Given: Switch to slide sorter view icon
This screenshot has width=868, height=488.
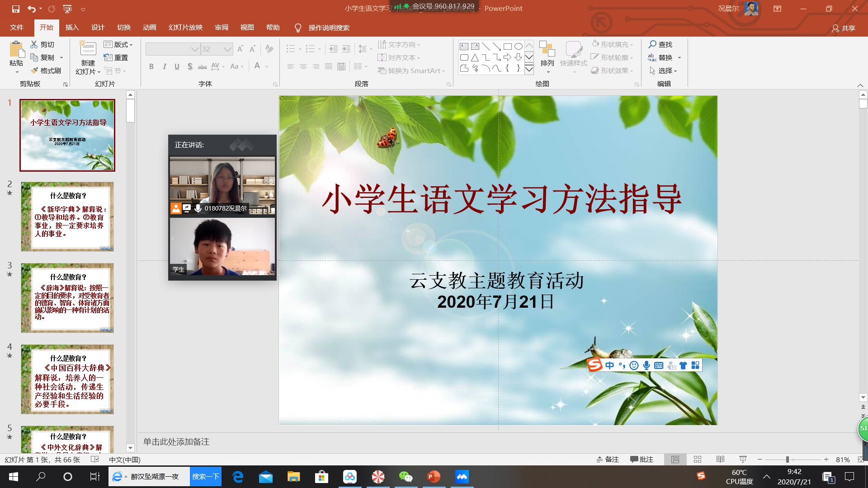Looking at the screenshot, I should 698,459.
